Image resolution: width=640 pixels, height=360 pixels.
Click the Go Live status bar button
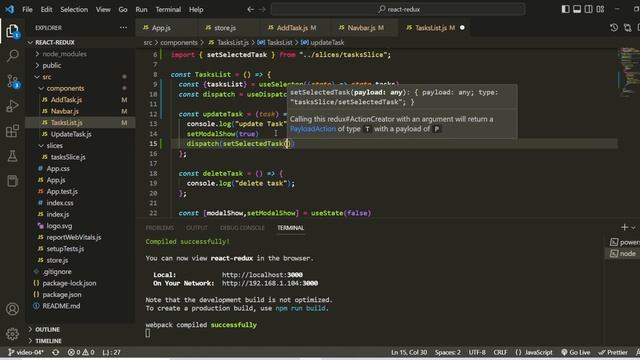[576, 352]
